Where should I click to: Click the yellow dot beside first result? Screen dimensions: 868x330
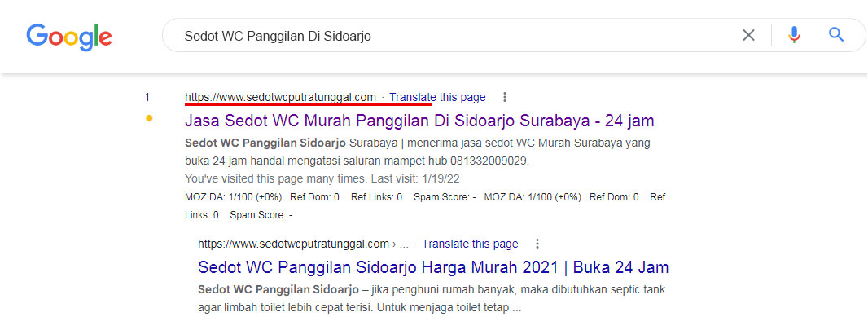pos(148,118)
